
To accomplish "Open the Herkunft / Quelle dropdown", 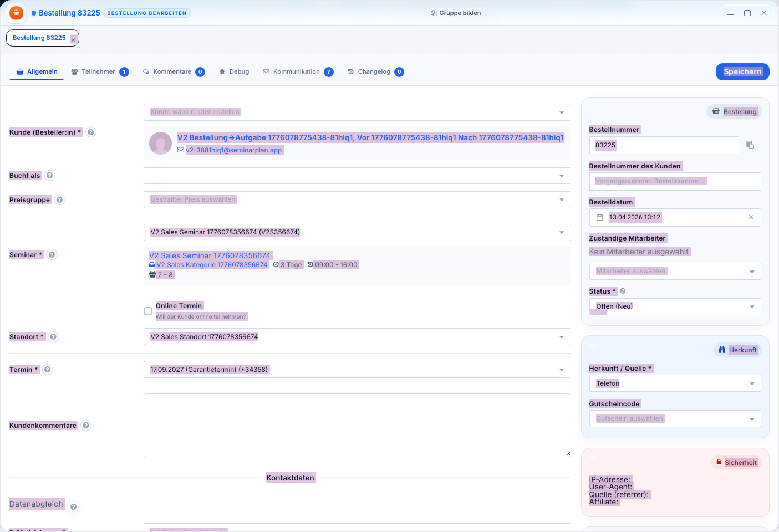I will [674, 383].
